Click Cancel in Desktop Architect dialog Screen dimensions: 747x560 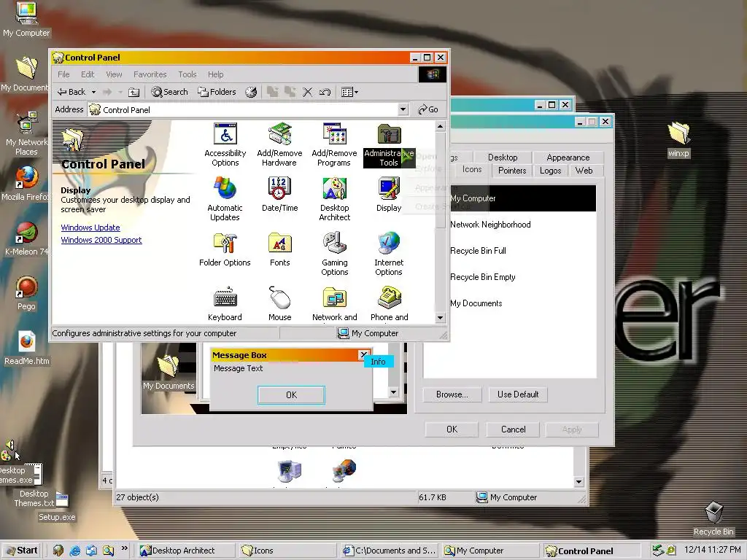(x=513, y=429)
